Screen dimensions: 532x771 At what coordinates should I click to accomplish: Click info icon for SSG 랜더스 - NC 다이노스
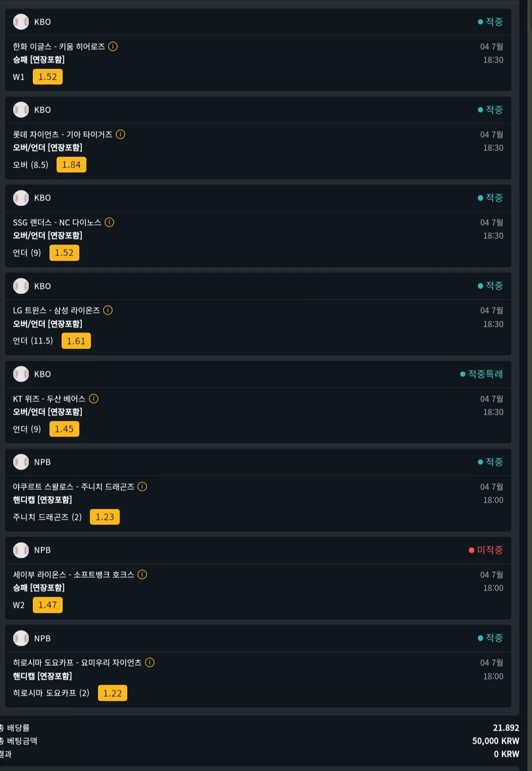click(x=109, y=222)
